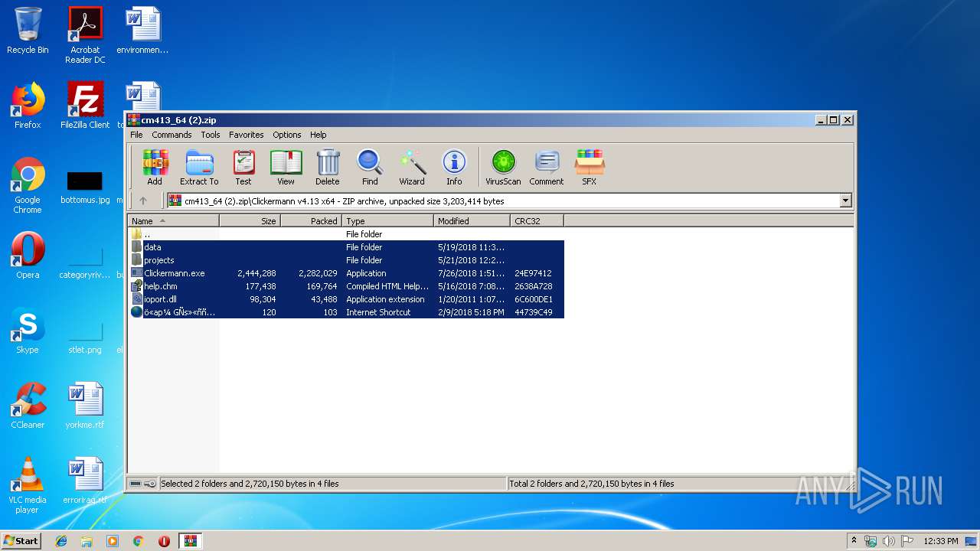Open CCleaner desktop shortcut
980x551 pixels.
tap(28, 406)
